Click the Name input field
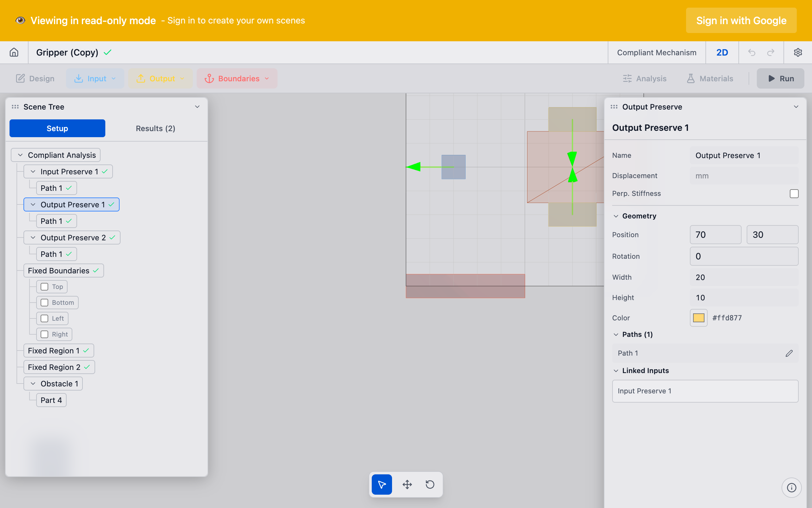This screenshot has height=508, width=812. click(x=744, y=155)
